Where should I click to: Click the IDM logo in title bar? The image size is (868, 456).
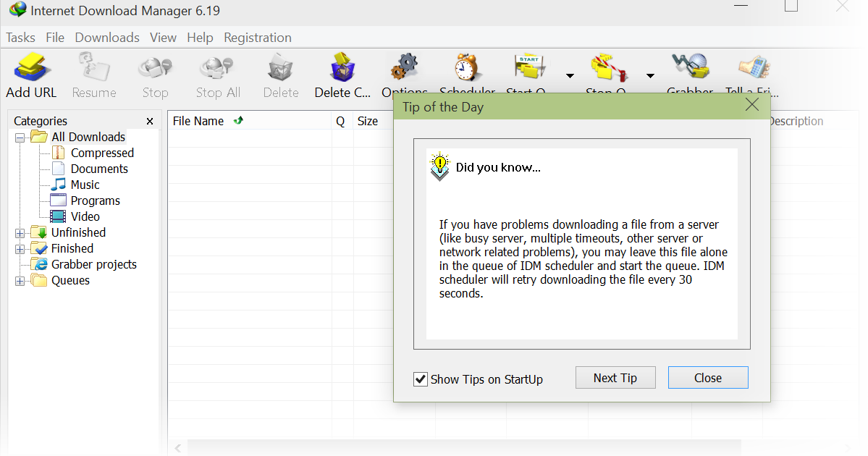(x=17, y=9)
